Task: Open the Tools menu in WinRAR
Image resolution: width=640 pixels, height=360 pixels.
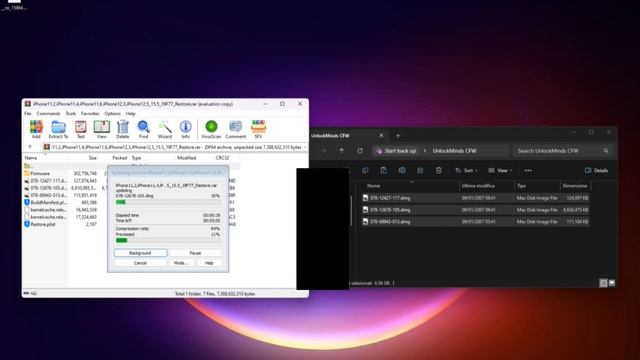Action: click(x=71, y=113)
